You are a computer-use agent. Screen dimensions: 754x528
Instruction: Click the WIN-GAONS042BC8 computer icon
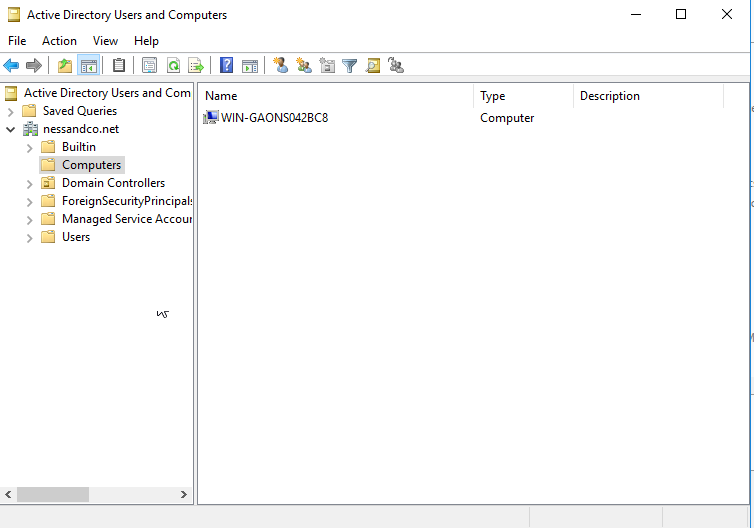click(211, 118)
